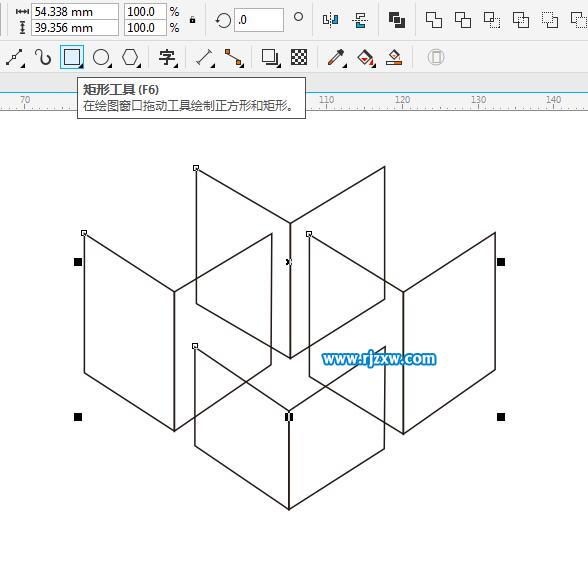The width and height of the screenshot is (588, 580).
Task: Select the 2-point line tool
Action: click(14, 57)
